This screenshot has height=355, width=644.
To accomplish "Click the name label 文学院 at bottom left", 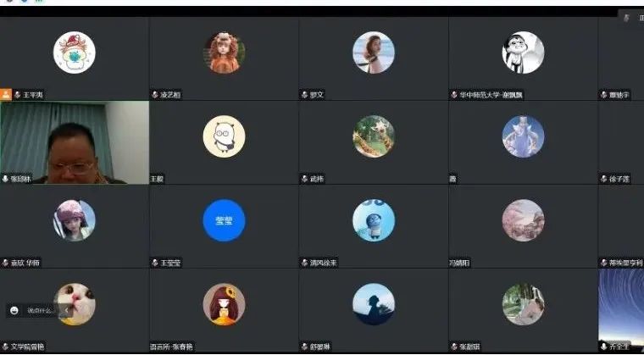I will tap(27, 347).
